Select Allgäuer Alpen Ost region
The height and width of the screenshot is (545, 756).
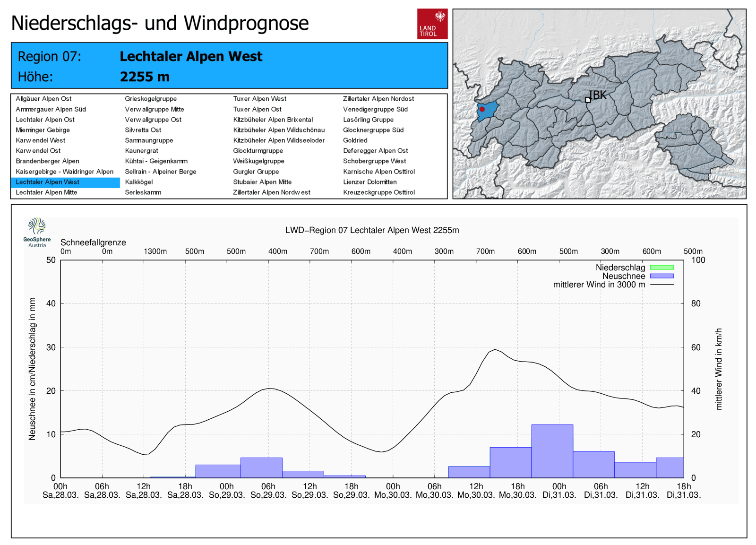coord(43,99)
